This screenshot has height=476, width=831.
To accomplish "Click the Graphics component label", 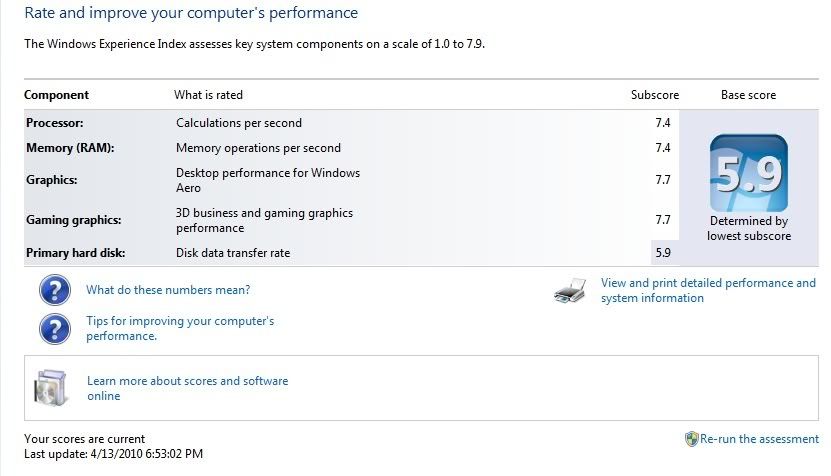I will (x=52, y=180).
